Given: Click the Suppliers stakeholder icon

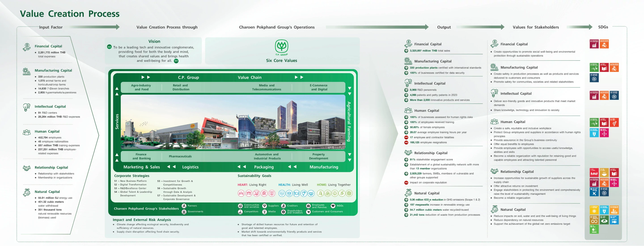Looking at the screenshot, I should pyautogui.click(x=265, y=206).
